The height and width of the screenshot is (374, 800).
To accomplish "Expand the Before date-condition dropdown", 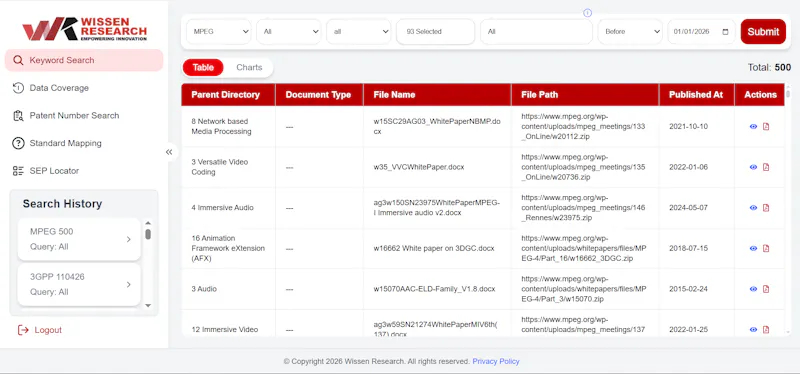I will (x=630, y=32).
